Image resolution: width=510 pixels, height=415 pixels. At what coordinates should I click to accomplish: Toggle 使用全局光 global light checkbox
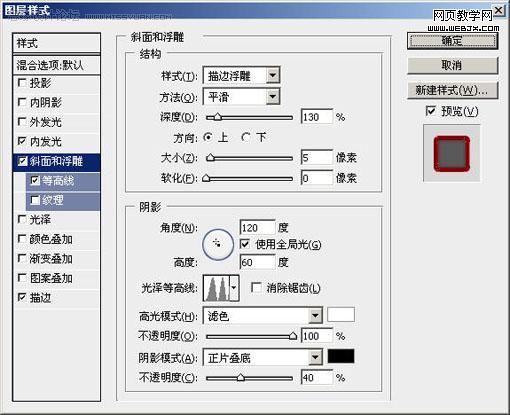pos(245,244)
